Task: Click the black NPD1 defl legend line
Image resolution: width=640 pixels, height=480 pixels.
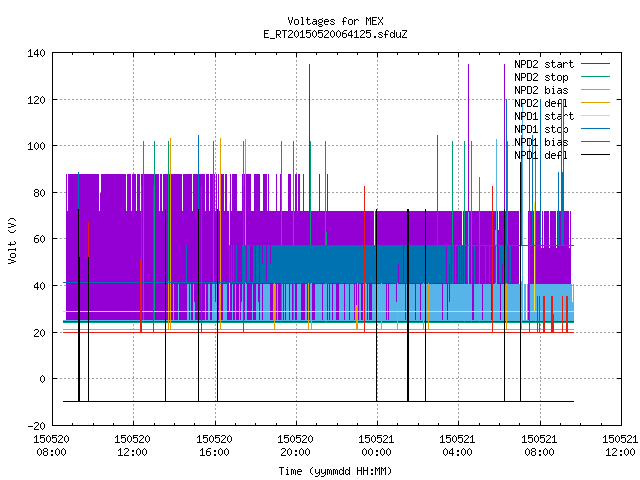Action: 595,155
